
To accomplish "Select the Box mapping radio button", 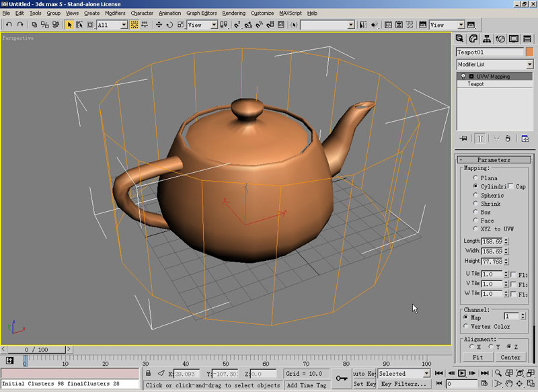I will tap(476, 212).
